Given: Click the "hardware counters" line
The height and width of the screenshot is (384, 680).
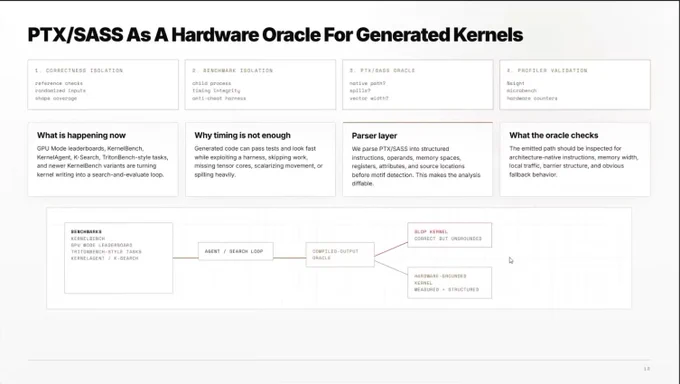Looking at the screenshot, I should coord(532,98).
